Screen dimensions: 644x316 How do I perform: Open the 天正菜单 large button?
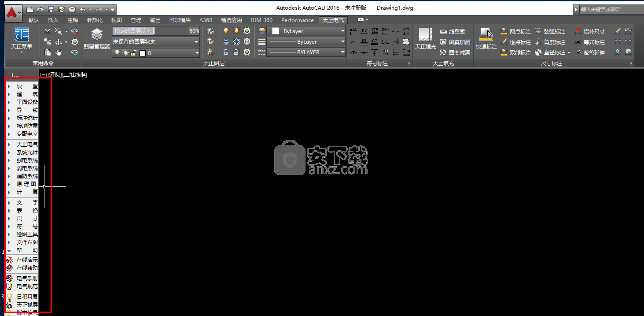[22, 40]
